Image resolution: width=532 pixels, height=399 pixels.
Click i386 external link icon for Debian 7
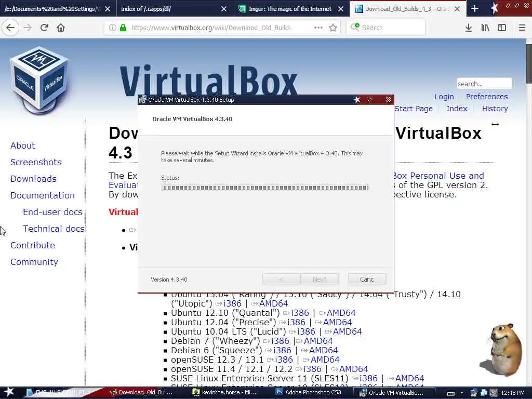click(x=267, y=341)
